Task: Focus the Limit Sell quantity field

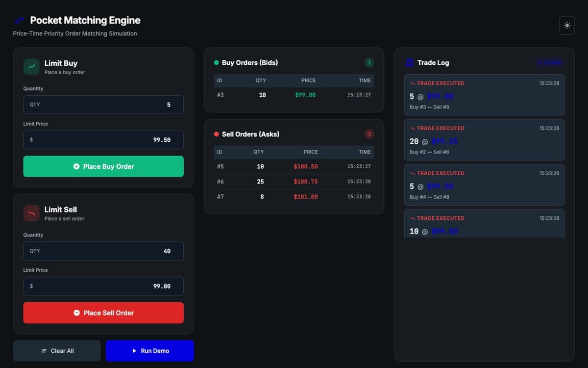Action: (x=103, y=251)
